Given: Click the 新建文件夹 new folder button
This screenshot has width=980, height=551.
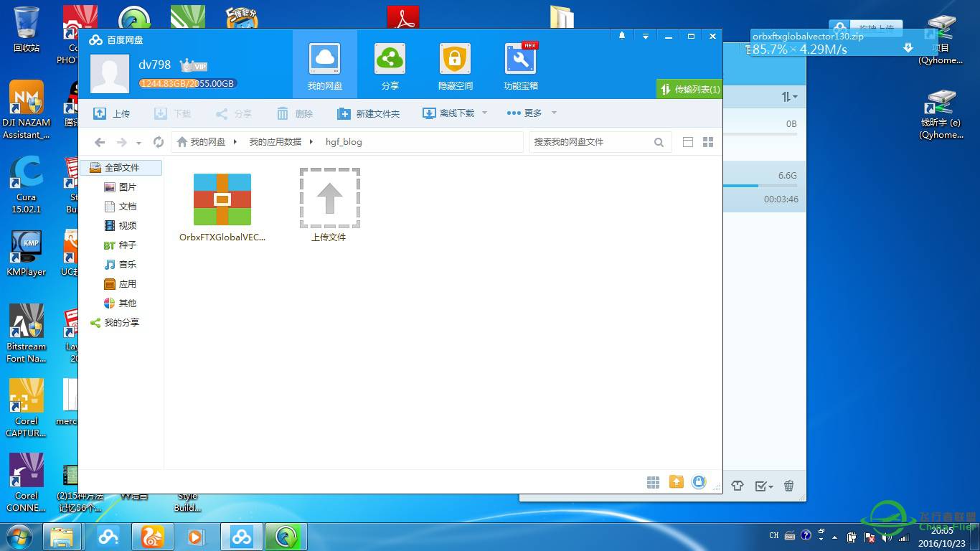Looking at the screenshot, I should [368, 113].
